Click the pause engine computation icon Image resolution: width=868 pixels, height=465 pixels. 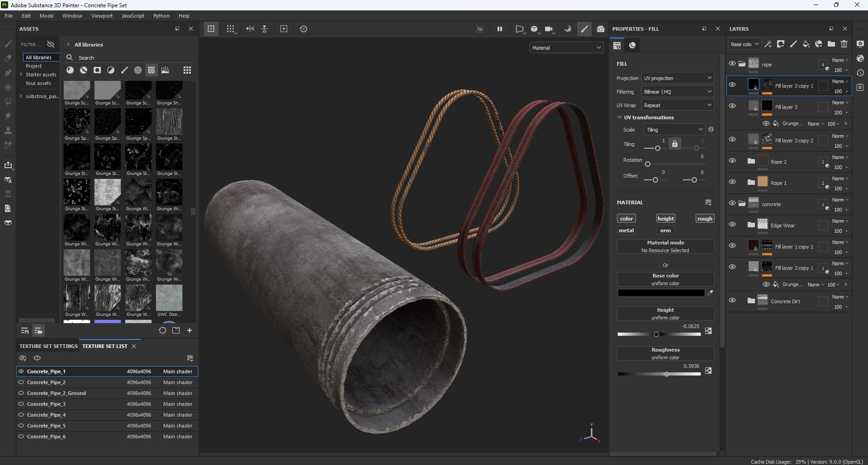pos(500,29)
